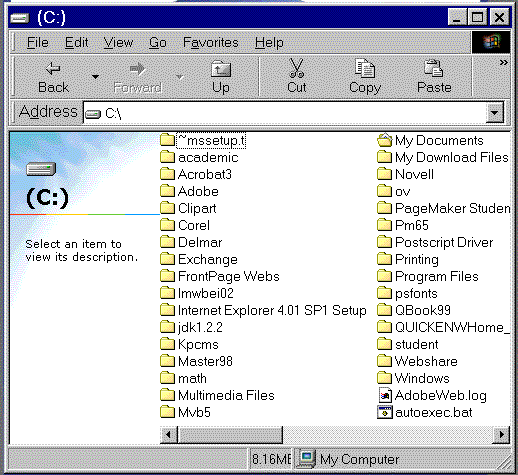Open the Go menu

(157, 43)
